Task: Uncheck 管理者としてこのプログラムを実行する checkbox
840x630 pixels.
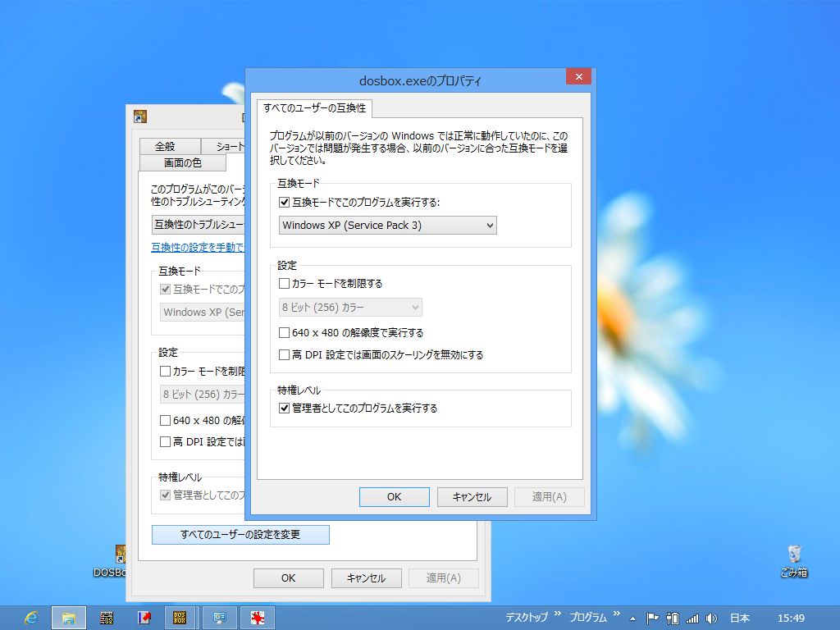Action: point(285,408)
